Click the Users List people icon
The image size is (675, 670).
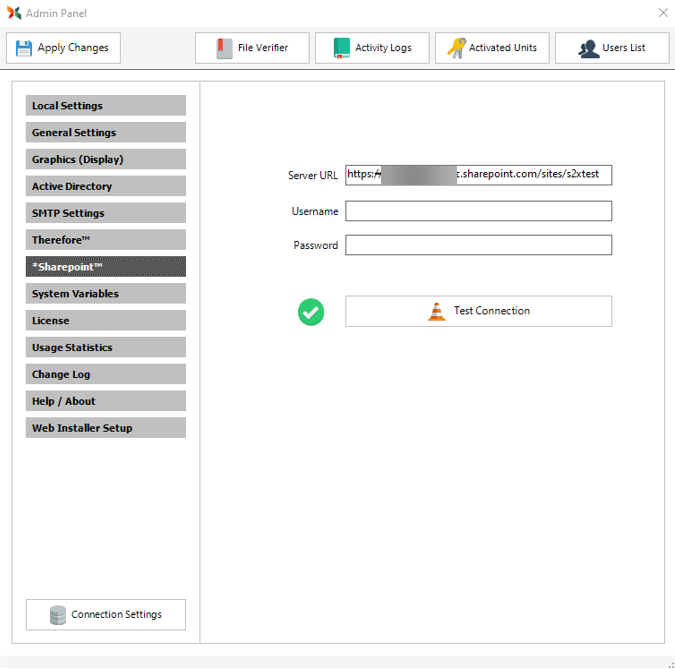click(589, 48)
